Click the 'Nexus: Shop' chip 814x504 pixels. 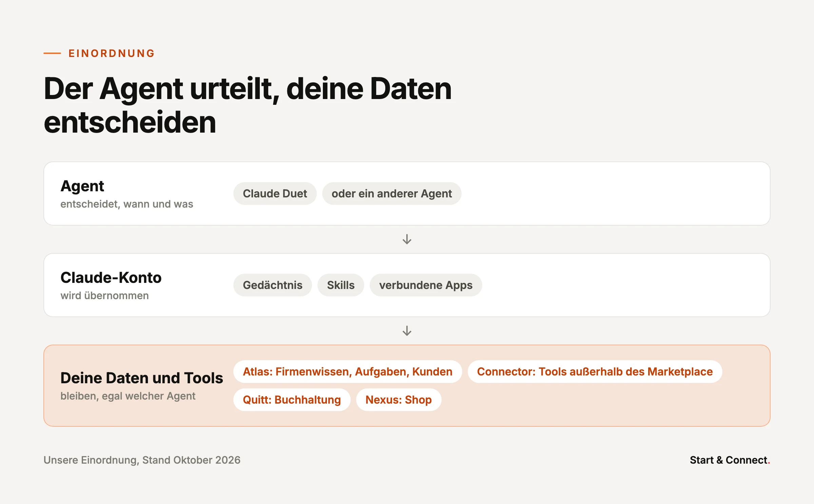[x=399, y=400]
